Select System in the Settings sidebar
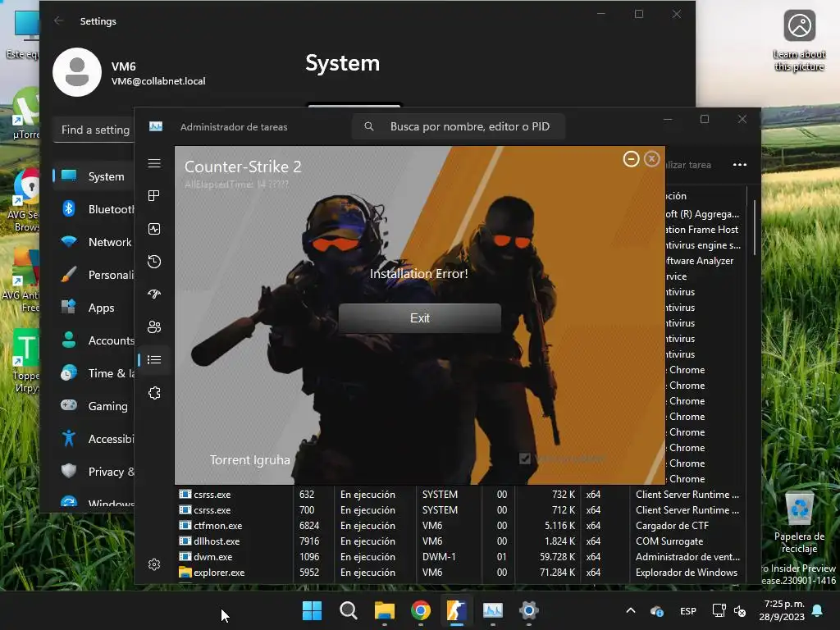This screenshot has height=630, width=840. pyautogui.click(x=94, y=176)
